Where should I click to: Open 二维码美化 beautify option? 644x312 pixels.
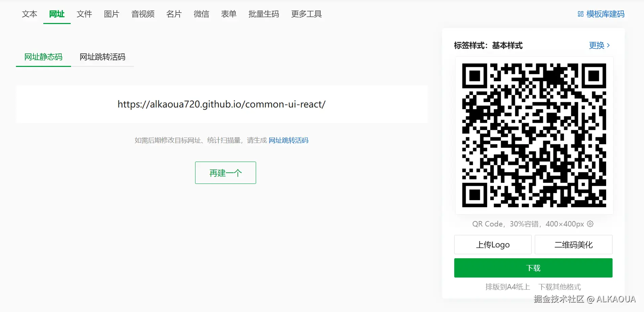[574, 245]
